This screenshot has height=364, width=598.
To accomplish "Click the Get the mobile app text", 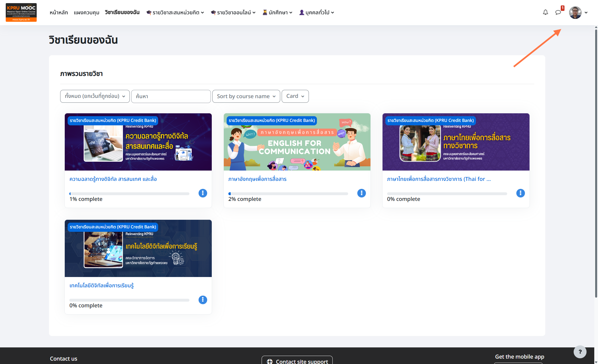I will click(519, 357).
